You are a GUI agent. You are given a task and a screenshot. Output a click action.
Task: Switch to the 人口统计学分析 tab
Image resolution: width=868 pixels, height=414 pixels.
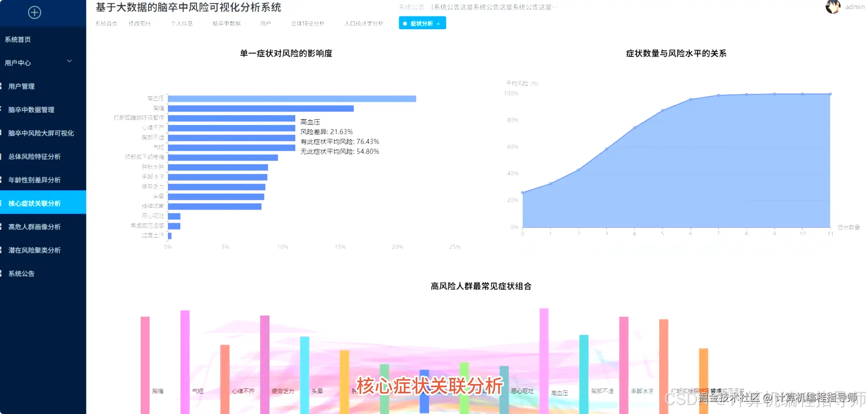[x=364, y=23]
